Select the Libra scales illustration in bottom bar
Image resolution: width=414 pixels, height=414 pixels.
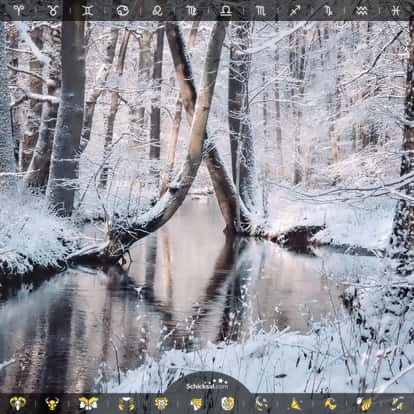click(x=228, y=403)
